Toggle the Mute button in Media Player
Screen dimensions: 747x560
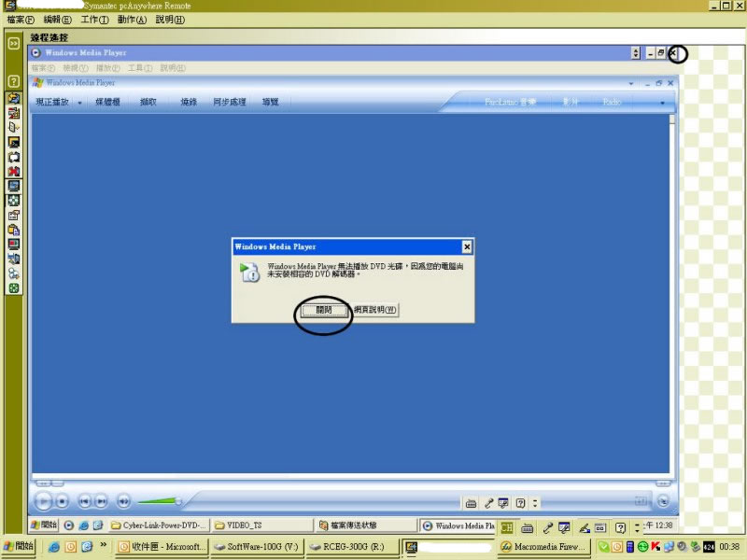pos(123,501)
